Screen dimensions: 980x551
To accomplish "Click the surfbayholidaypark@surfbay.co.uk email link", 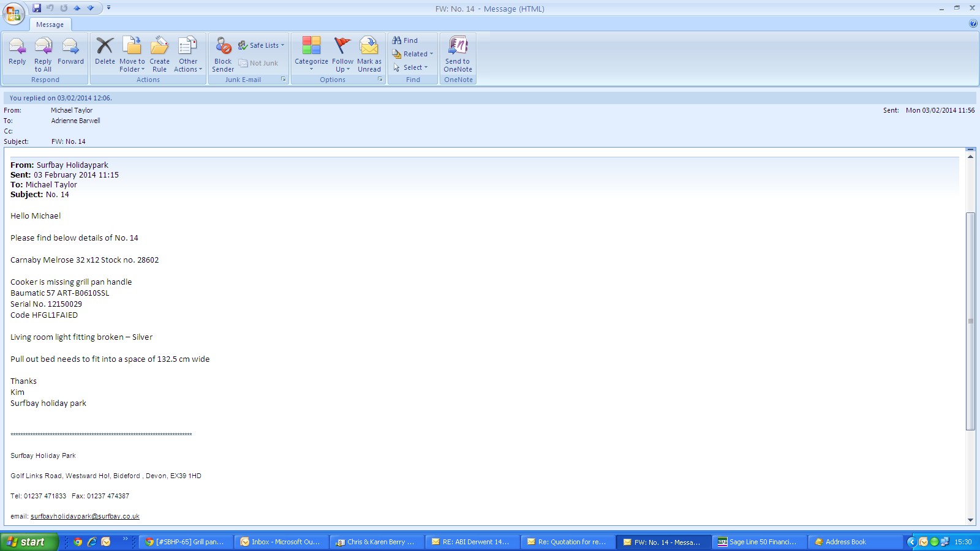I will tap(85, 516).
